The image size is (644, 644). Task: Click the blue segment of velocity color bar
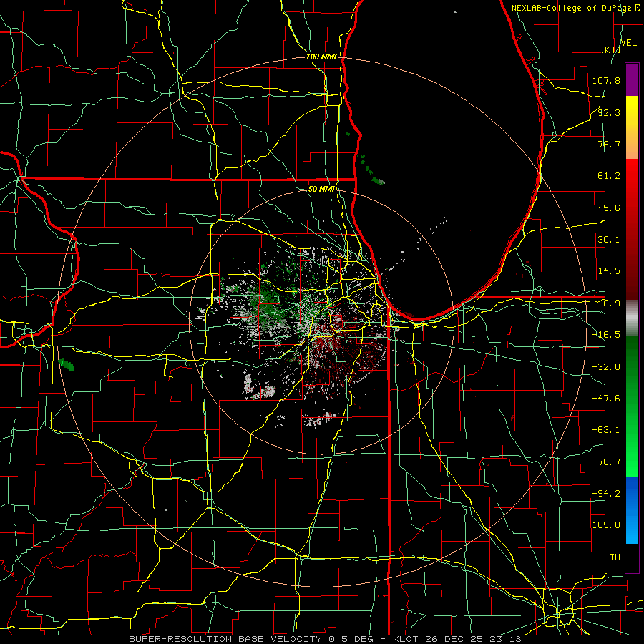[632, 510]
